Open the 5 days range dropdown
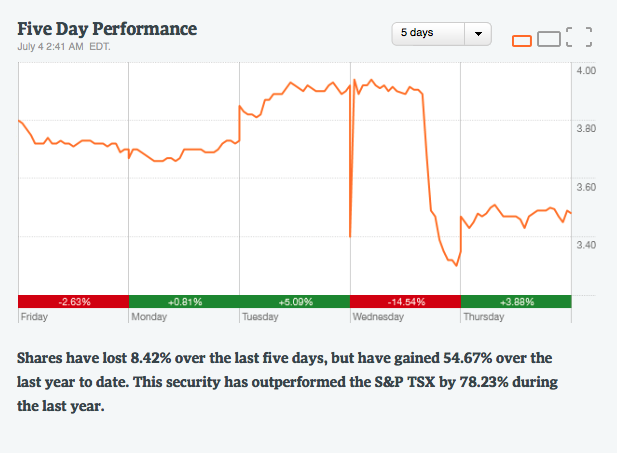618x453 pixels. point(430,33)
